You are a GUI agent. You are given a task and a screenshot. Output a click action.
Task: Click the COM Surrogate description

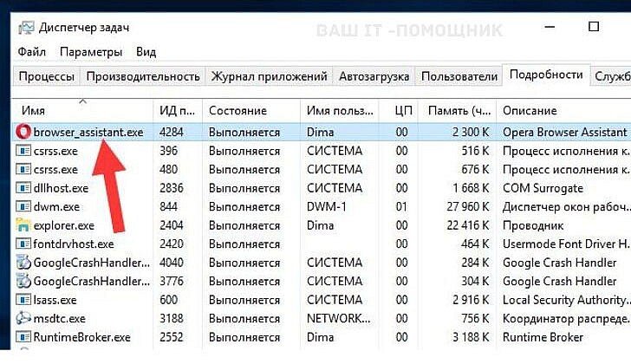[x=543, y=188]
